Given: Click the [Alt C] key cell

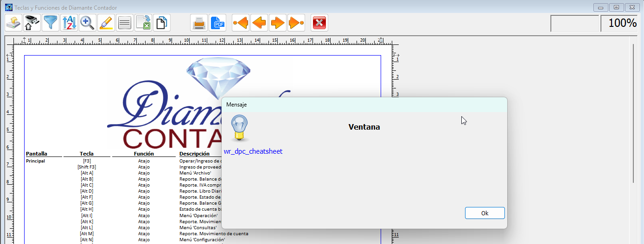Looking at the screenshot, I should pos(87,185).
